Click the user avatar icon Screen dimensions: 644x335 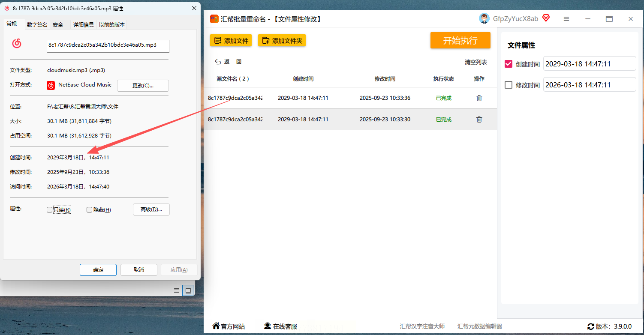(485, 18)
